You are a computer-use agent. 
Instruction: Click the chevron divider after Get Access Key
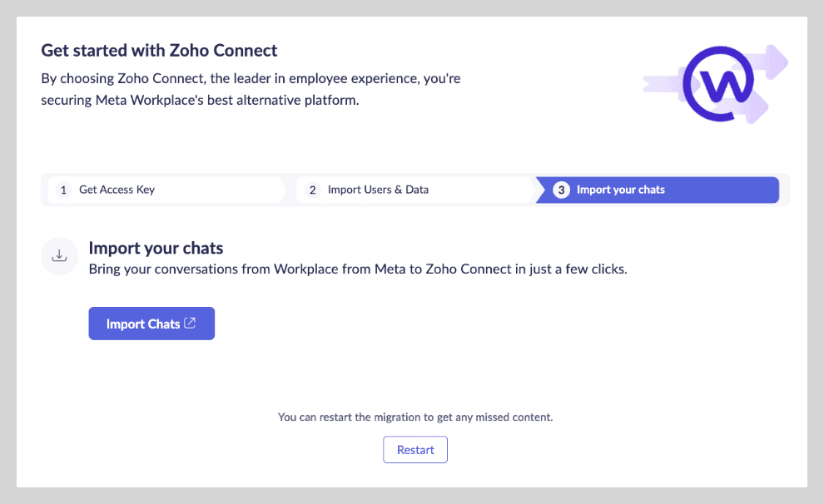[x=285, y=190]
